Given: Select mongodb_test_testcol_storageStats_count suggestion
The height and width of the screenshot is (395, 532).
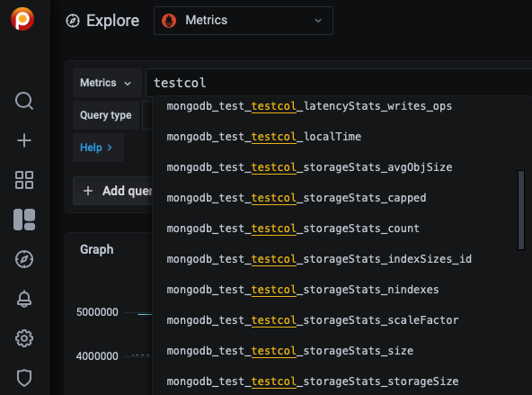Looking at the screenshot, I should (x=342, y=229).
